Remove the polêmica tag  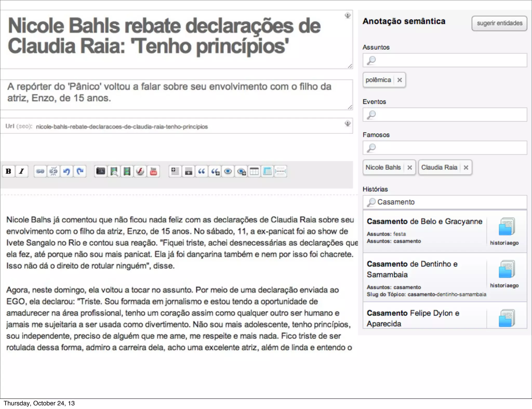[x=400, y=80]
